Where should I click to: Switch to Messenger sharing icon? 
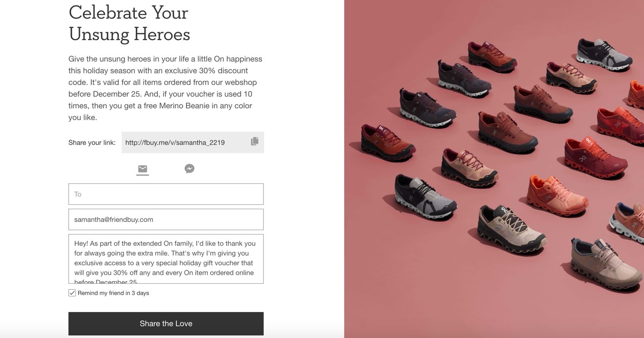coord(189,169)
